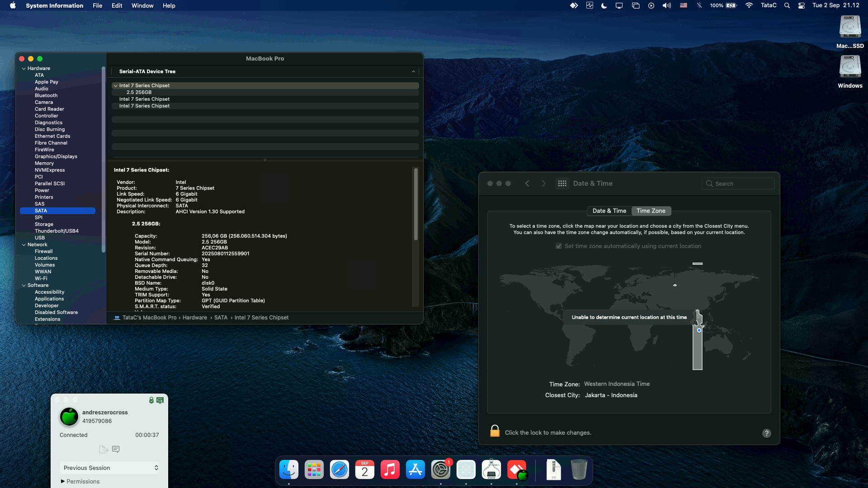Viewport: 868px width, 488px height.
Task: Toggle set time zone automatically checkbox
Action: [x=559, y=246]
